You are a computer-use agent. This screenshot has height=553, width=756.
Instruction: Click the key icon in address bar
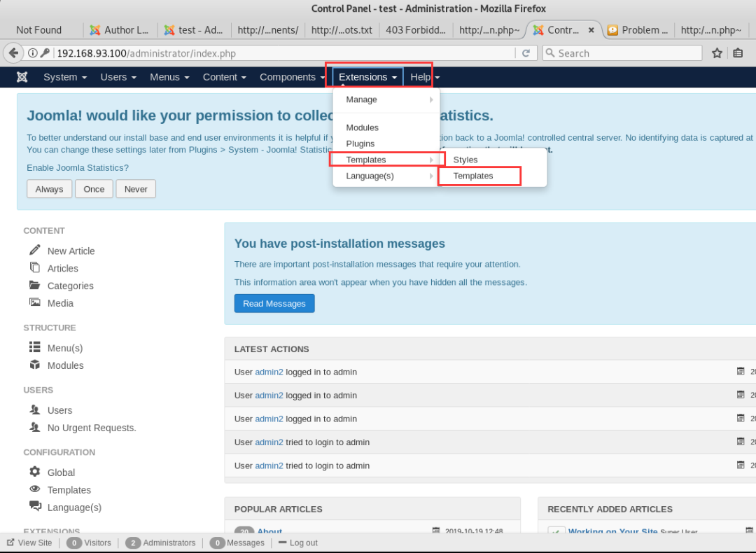click(x=45, y=53)
